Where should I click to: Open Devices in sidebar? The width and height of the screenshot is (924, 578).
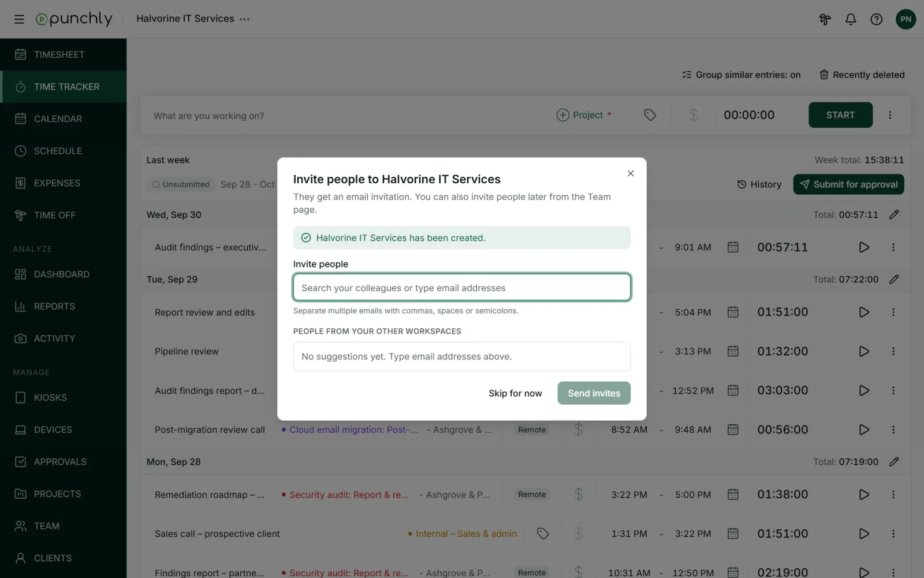(63, 429)
